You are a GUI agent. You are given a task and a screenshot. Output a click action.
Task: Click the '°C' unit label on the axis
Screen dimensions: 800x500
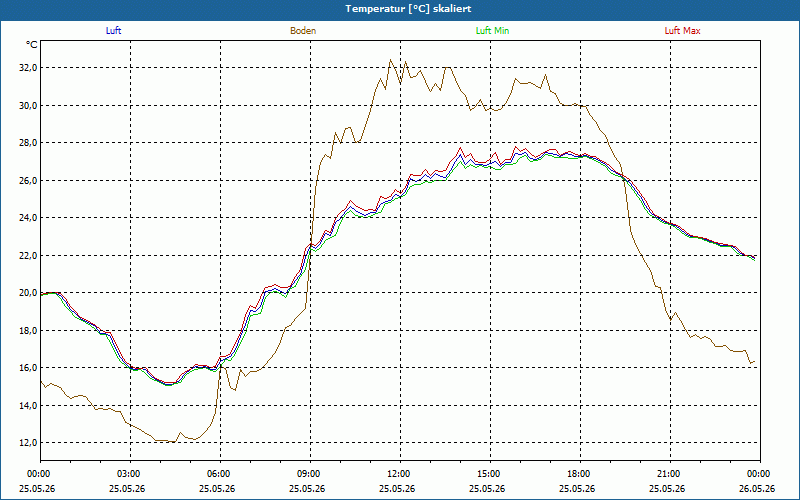click(32, 45)
